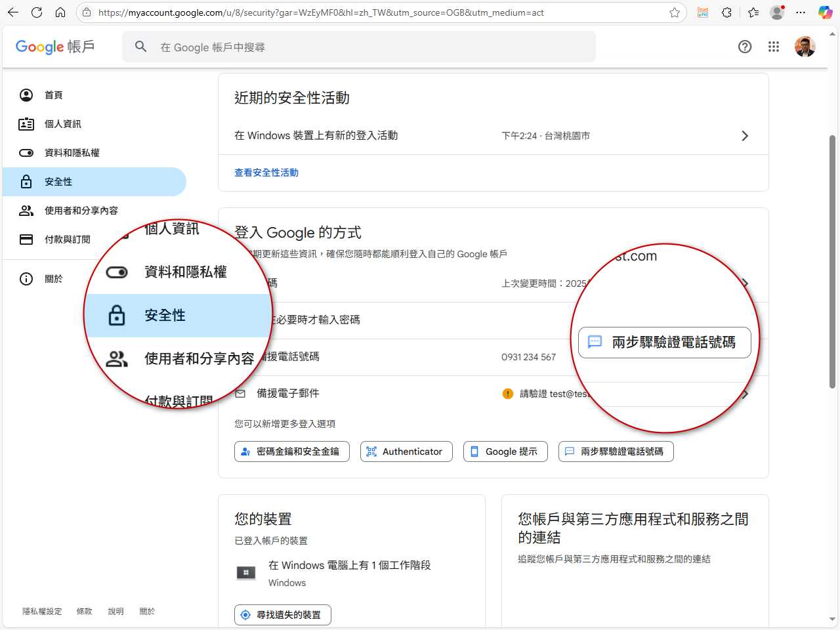Go to 首頁 in the sidebar
The width and height of the screenshot is (840, 630).
pyautogui.click(x=94, y=95)
